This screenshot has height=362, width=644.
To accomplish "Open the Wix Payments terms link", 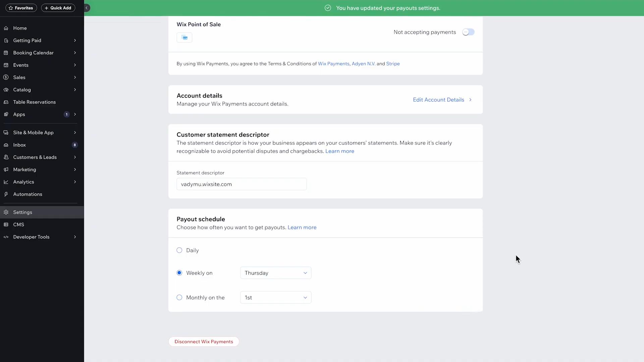I will pyautogui.click(x=333, y=64).
